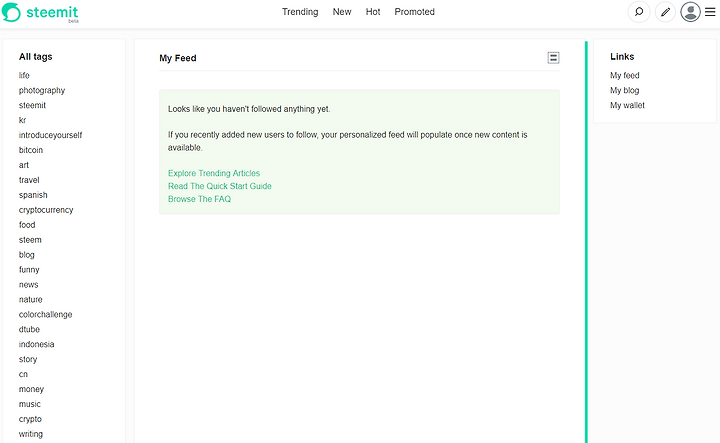720x443 pixels.
Task: Follow the Browse The FAQ link
Action: click(x=199, y=199)
